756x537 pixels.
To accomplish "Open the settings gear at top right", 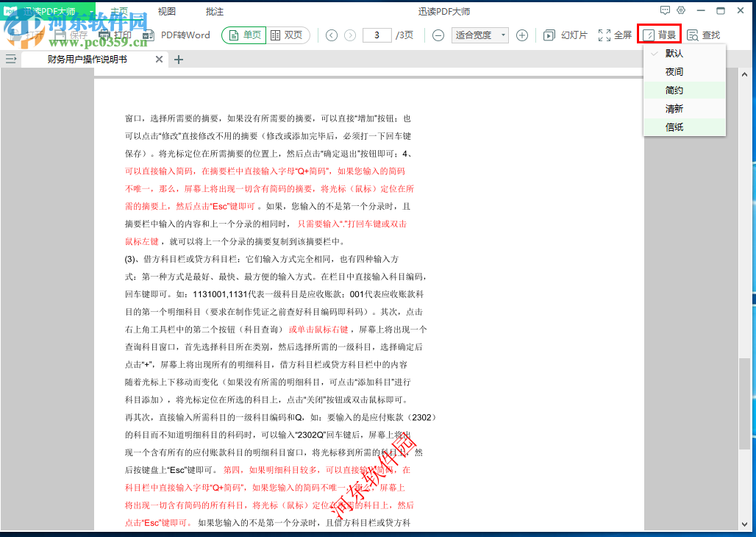I will click(x=682, y=9).
